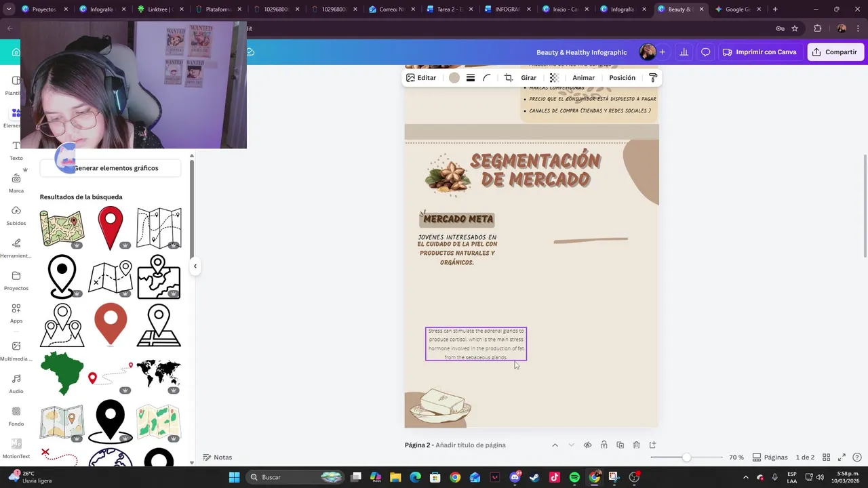The width and height of the screenshot is (868, 488).
Task: Click Animar in the floating toolbar
Action: coord(584,78)
